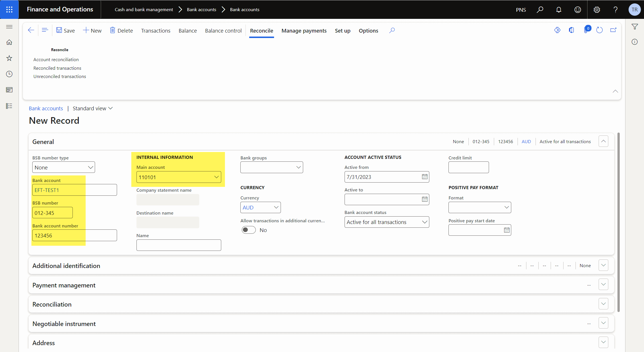Open Options tab
Viewport: 644px width, 352px height.
point(369,31)
